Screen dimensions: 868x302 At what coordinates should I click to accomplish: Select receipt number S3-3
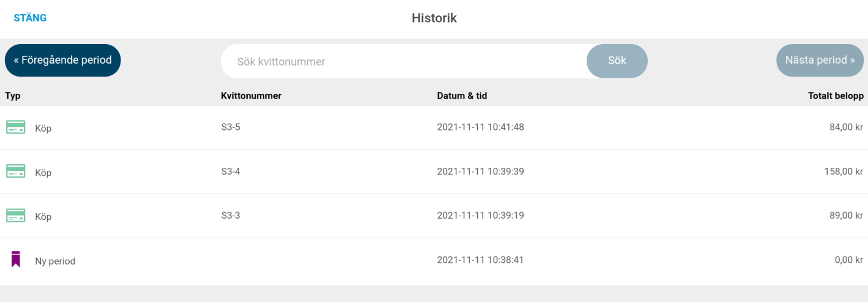click(231, 216)
